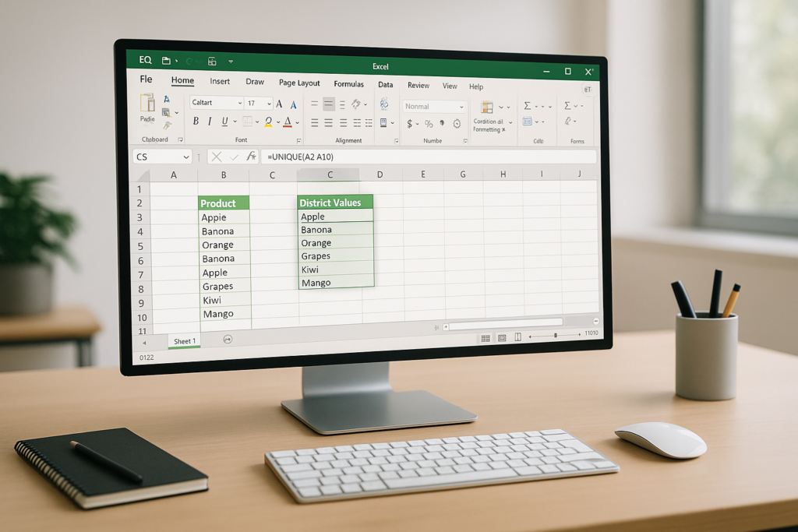Screen dimensions: 798x532
Task: Click the Top Align icon
Action: click(315, 104)
